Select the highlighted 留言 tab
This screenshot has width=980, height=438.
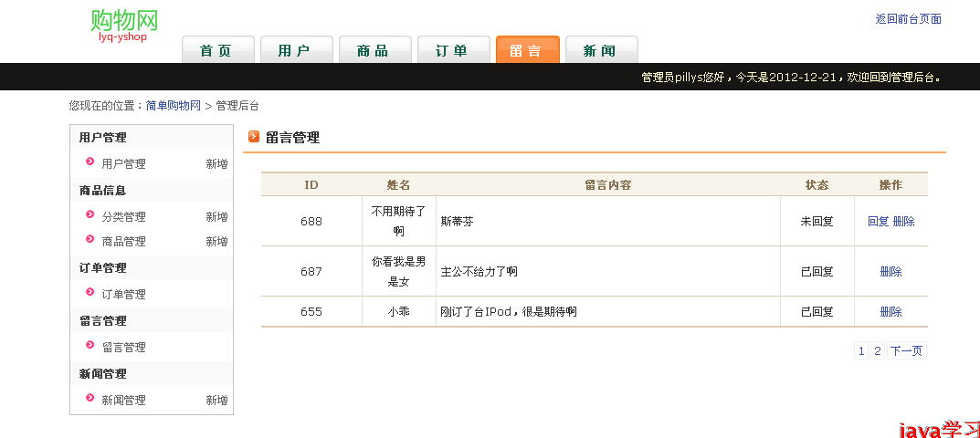528,49
